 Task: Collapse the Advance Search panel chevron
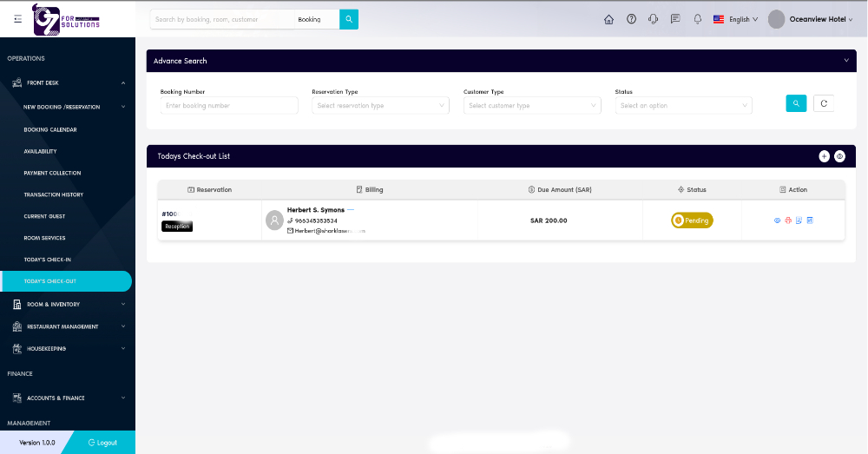click(845, 61)
